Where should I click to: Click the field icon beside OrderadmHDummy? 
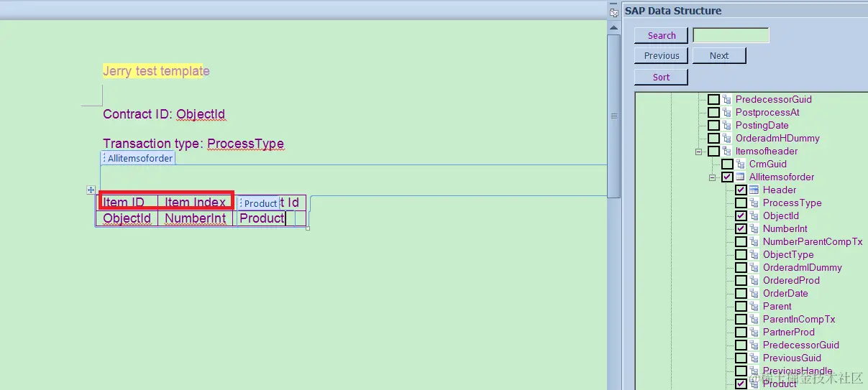(x=727, y=138)
